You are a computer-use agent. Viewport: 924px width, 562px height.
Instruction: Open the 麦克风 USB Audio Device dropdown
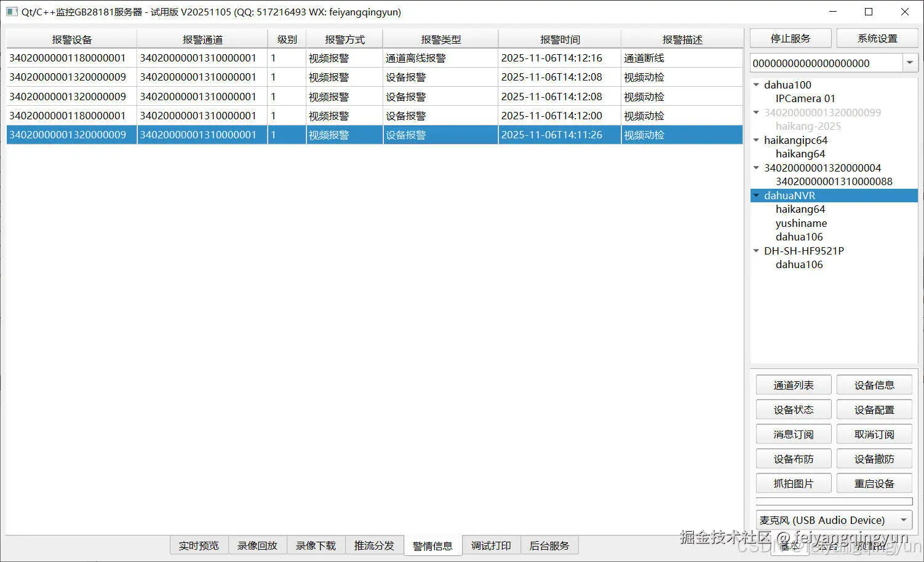[903, 520]
